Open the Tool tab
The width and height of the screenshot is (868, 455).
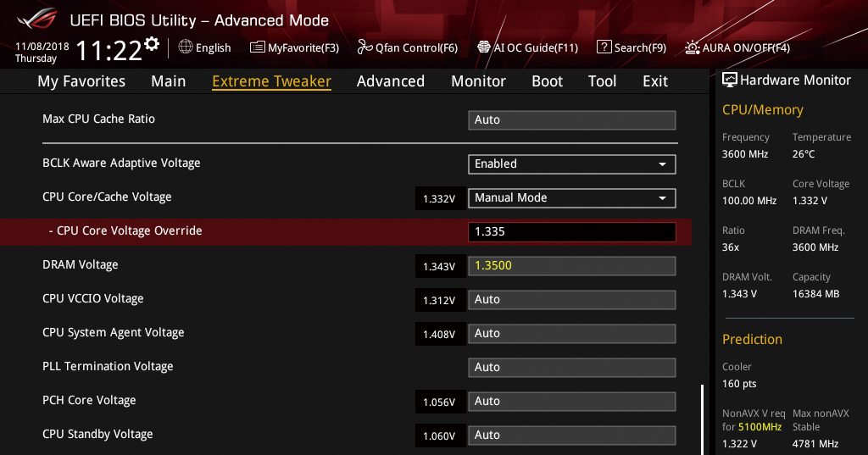pos(603,81)
